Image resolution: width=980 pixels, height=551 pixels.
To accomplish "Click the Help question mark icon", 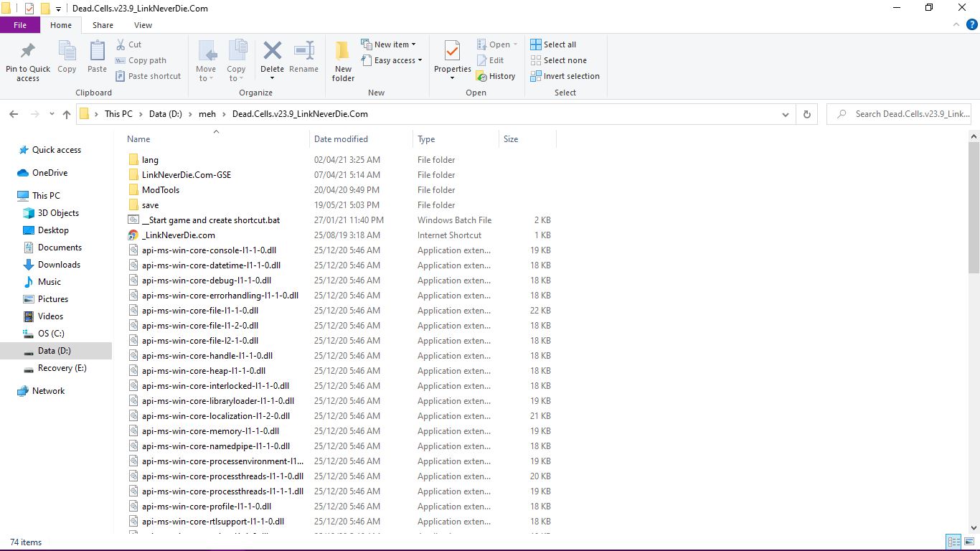I will pyautogui.click(x=972, y=25).
